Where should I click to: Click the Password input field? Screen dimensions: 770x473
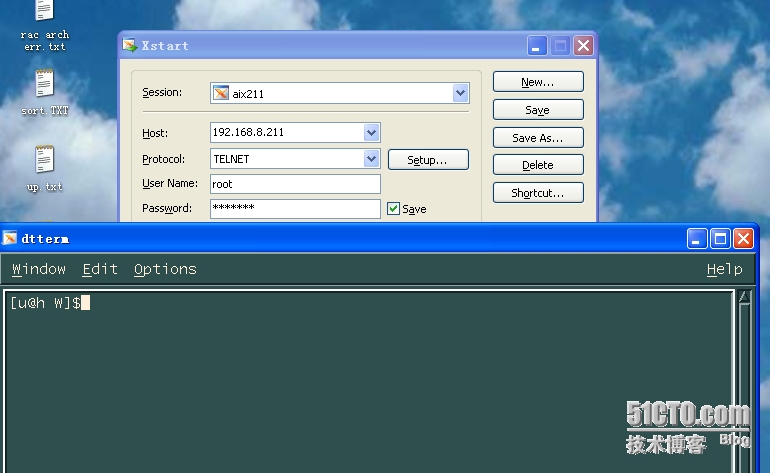295,209
